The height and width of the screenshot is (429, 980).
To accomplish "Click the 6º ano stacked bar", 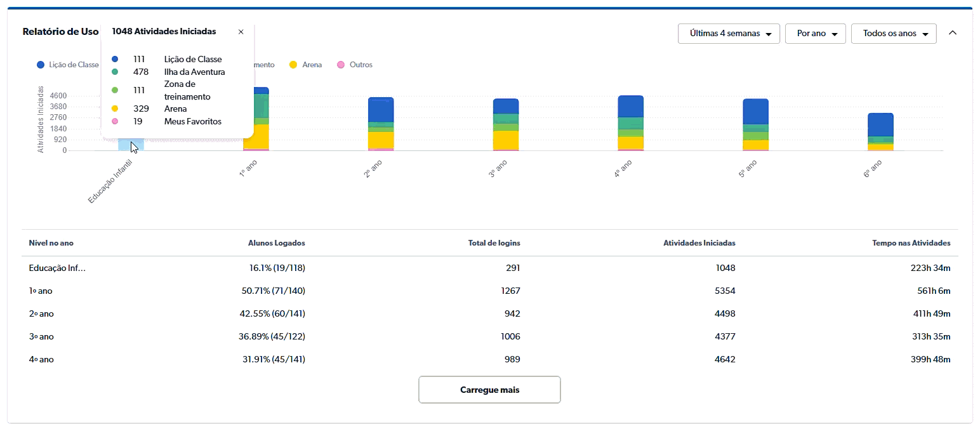I will tap(880, 132).
